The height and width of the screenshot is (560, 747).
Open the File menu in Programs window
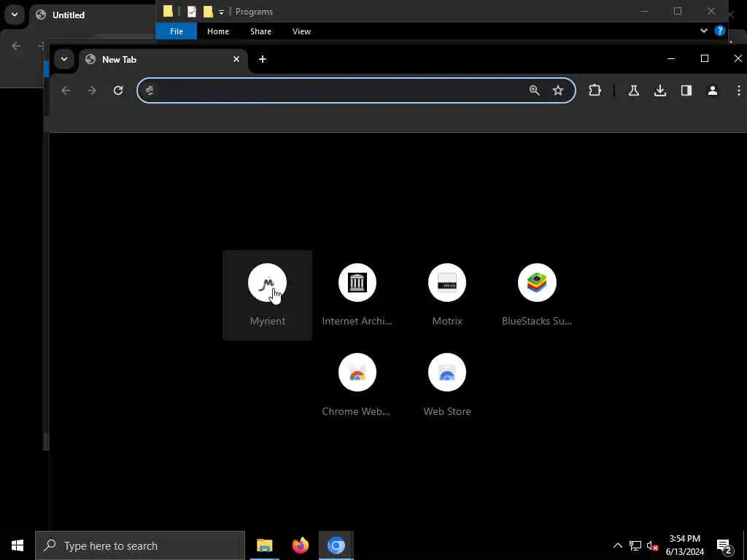(x=177, y=31)
